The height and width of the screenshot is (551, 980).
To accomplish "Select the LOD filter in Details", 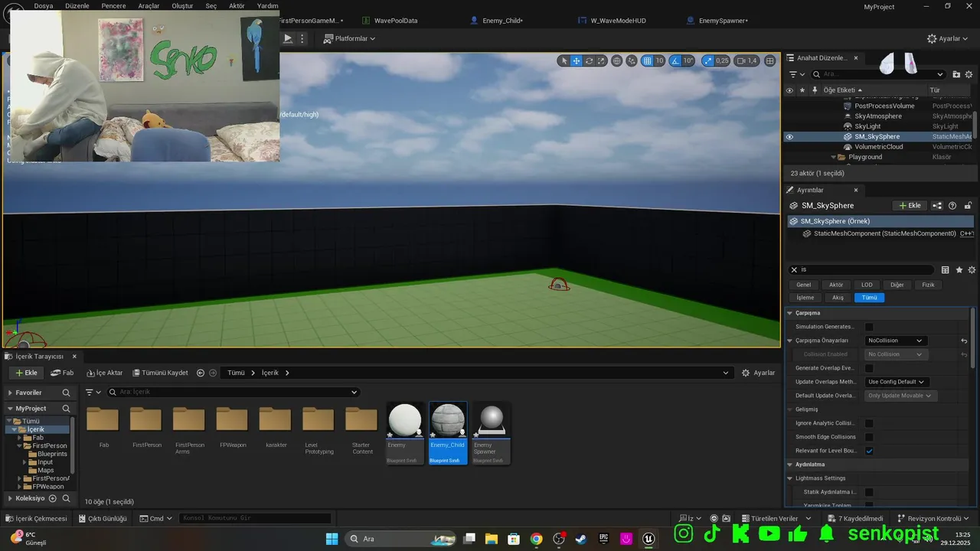I will (x=867, y=285).
